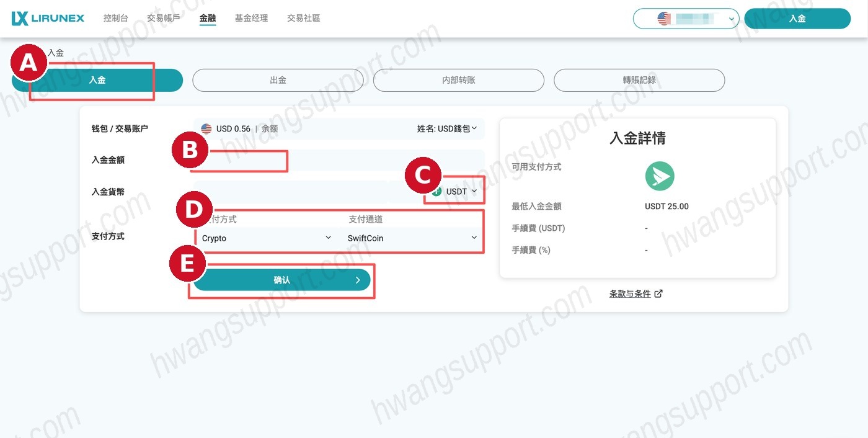Open the 基金经理 menu item

(x=251, y=19)
